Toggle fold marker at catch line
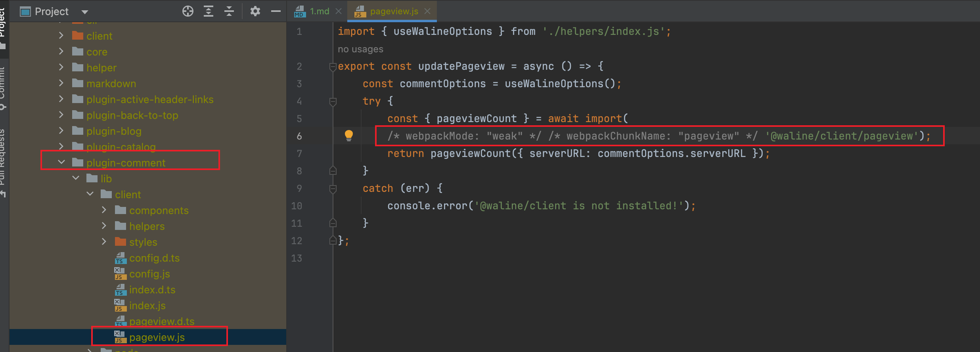Image resolution: width=980 pixels, height=352 pixels. (x=333, y=189)
